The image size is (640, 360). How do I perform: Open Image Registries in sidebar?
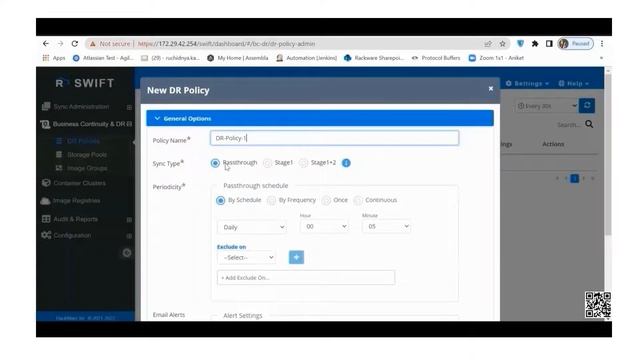pos(71,200)
